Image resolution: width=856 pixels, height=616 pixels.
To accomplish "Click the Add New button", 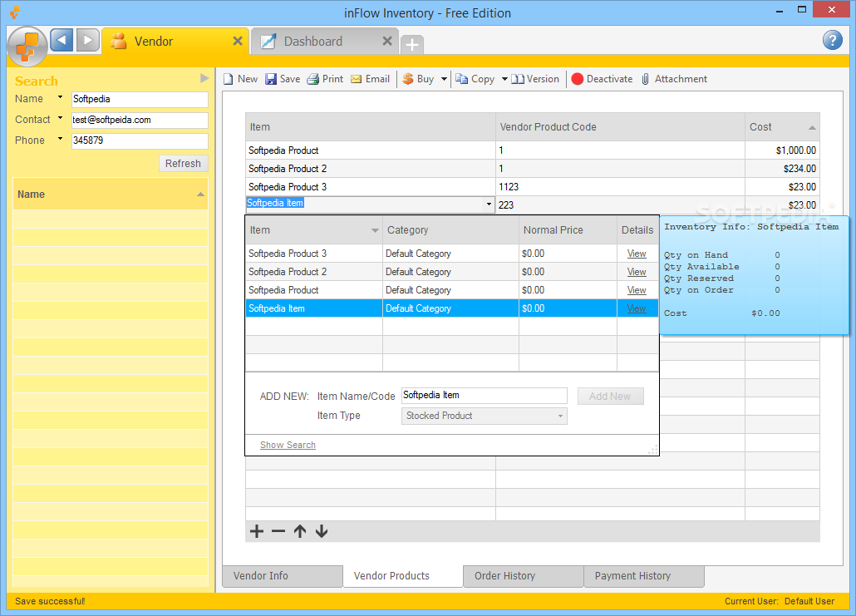I will click(610, 396).
